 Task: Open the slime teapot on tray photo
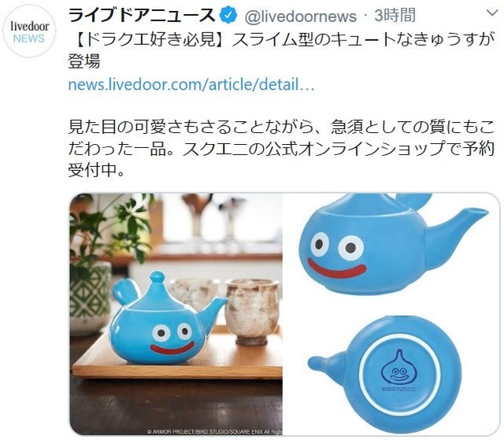pyautogui.click(x=176, y=314)
